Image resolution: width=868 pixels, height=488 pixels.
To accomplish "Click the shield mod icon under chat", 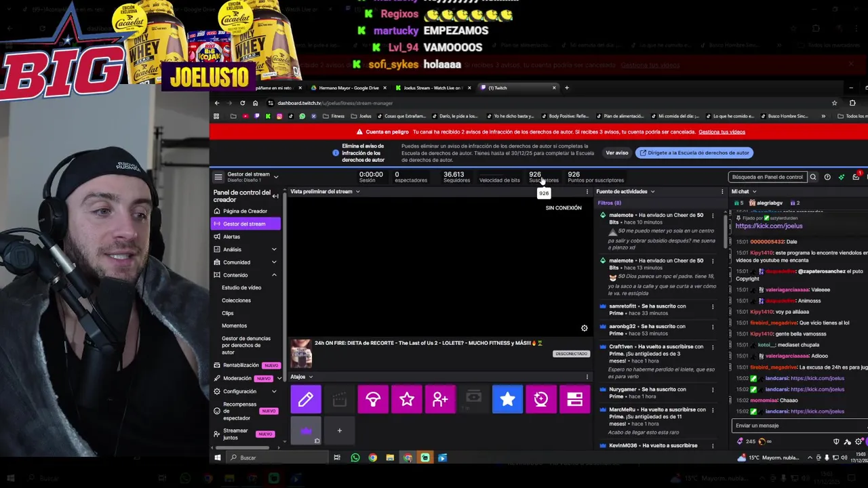I will (836, 441).
